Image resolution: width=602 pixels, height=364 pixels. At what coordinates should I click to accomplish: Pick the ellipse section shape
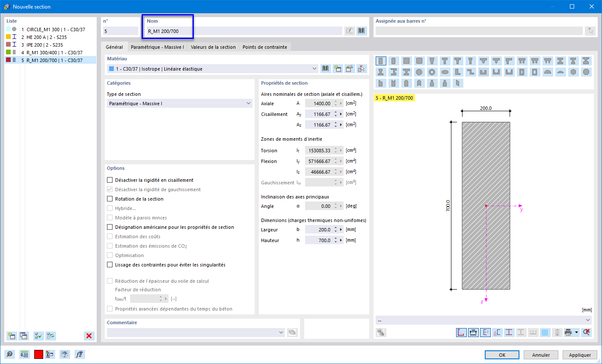445,72
